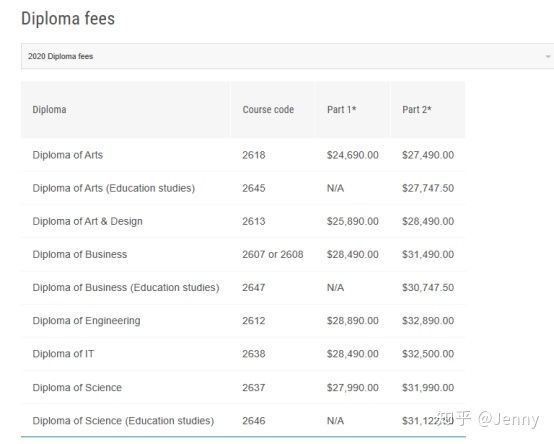Select the Diploma of Engineering row
The width and height of the screenshot is (554, 444).
[x=243, y=321]
